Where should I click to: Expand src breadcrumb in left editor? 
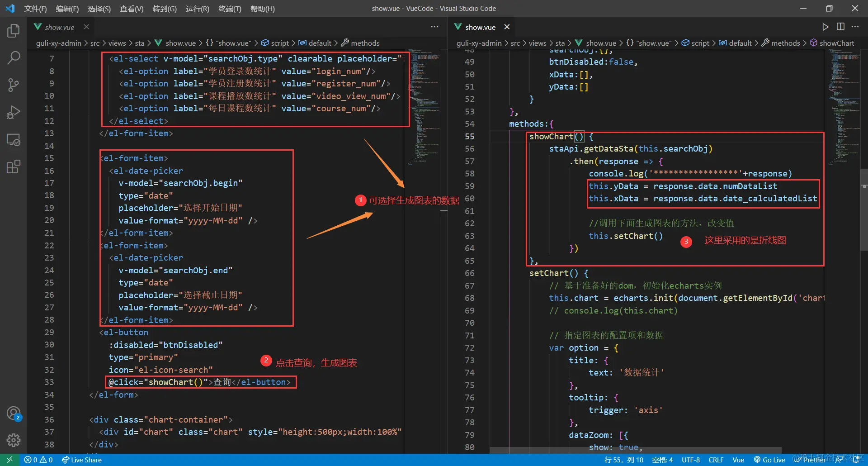94,43
